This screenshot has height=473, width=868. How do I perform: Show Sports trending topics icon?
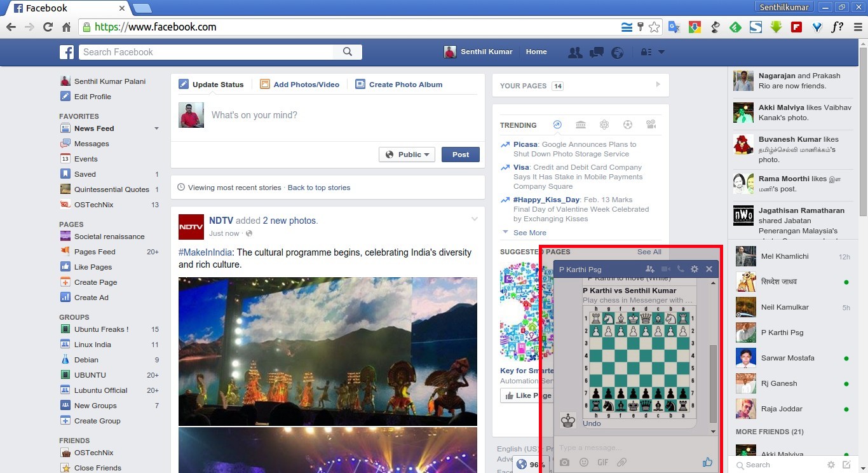click(x=628, y=125)
